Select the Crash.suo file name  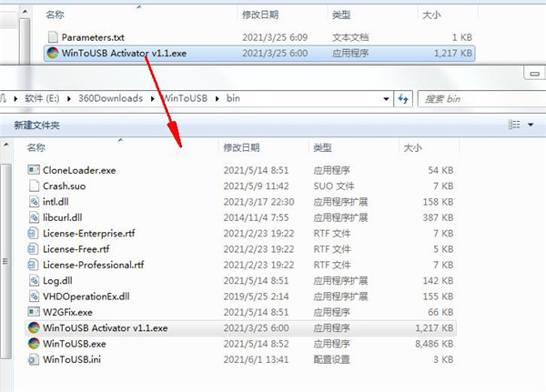pyautogui.click(x=64, y=186)
